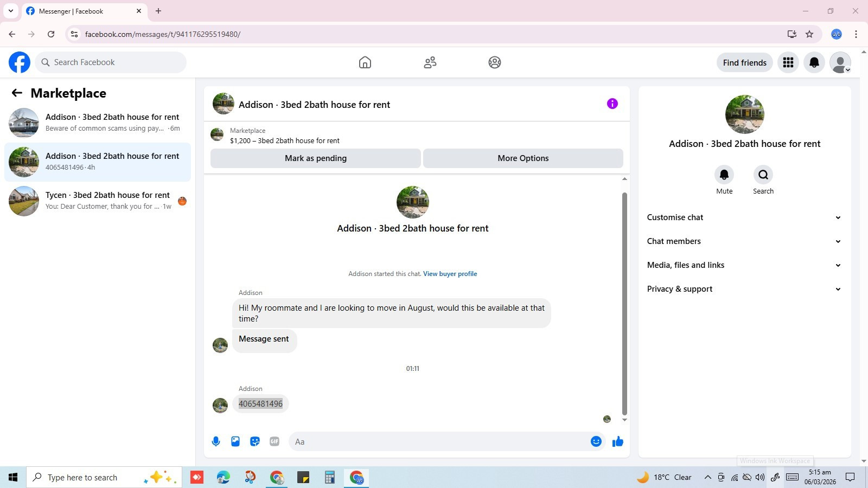Open the emoji picker in message box
Viewport: 868px width, 488px height.
596,441
